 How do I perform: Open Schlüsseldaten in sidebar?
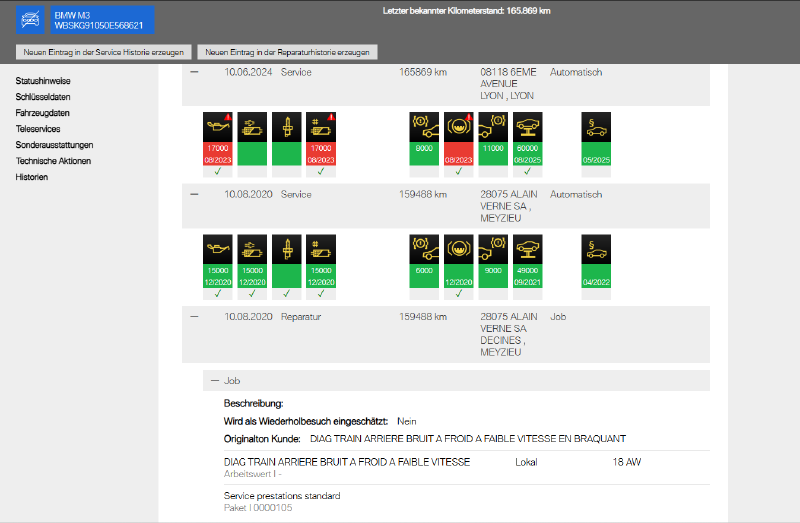[43, 96]
